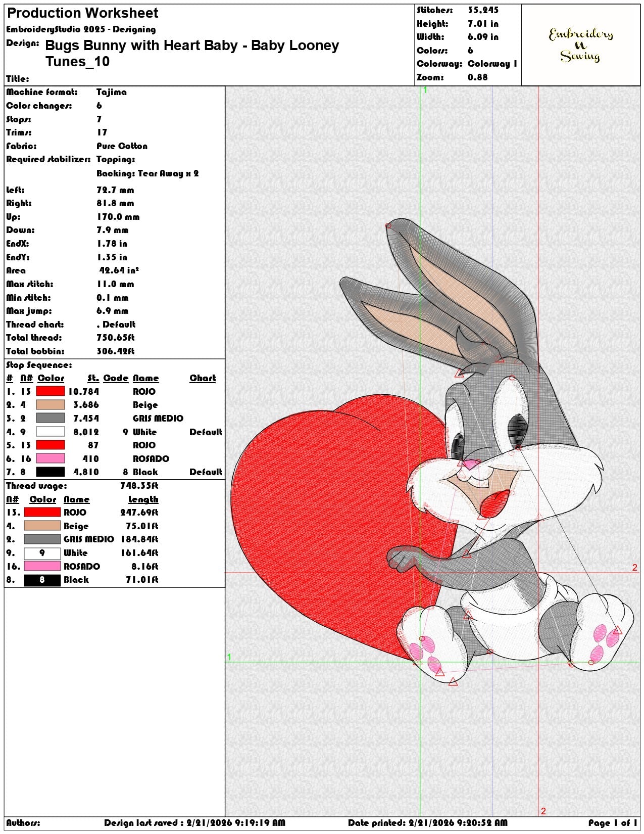
Task: Click the Machine format value Tajima
Action: point(112,92)
